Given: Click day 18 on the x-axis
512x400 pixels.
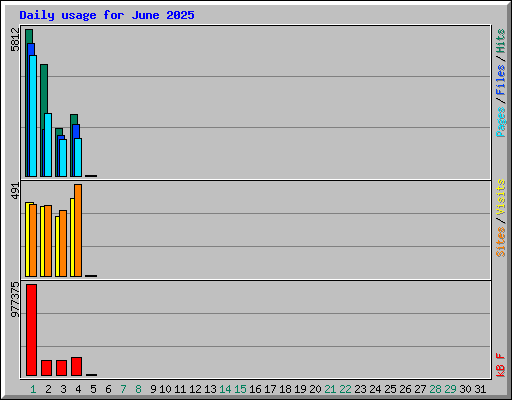Looking at the screenshot, I should click(285, 389).
